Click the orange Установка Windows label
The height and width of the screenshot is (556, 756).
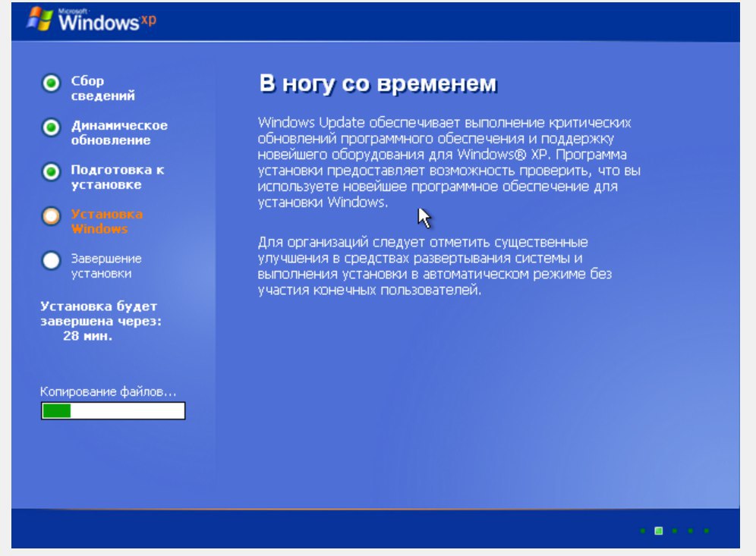coord(106,221)
